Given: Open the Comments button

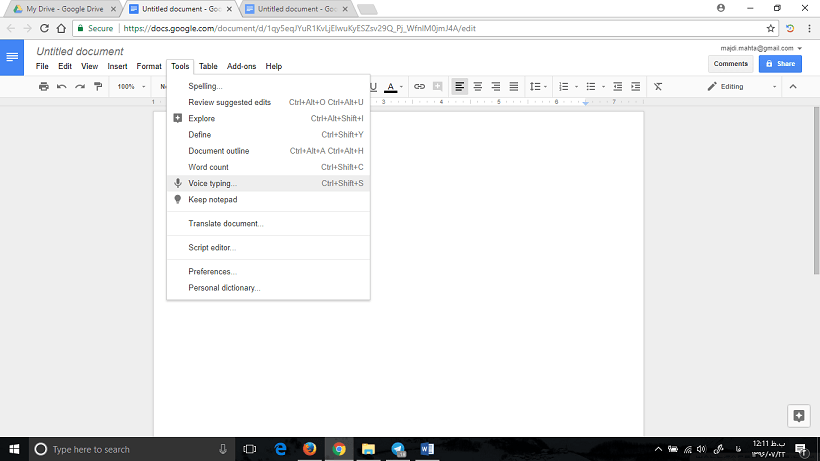Looking at the screenshot, I should click(730, 63).
